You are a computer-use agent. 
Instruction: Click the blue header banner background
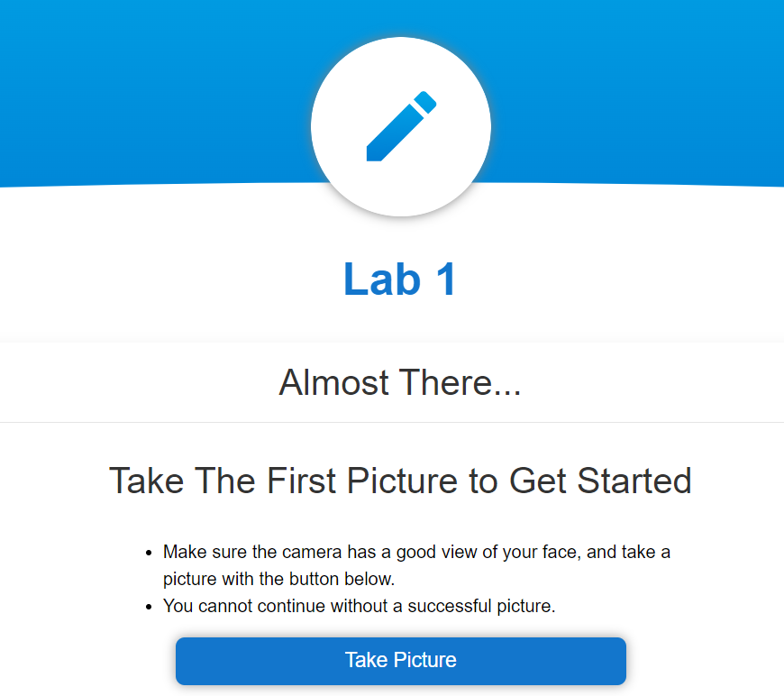pos(150,90)
